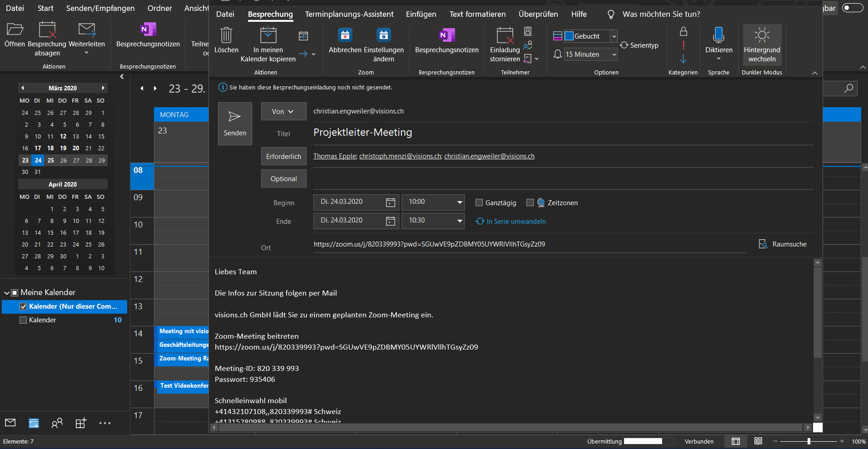This screenshot has height=449, width=868.
Task: Expand the 15 Minuten reminder dropdown
Action: [x=614, y=54]
